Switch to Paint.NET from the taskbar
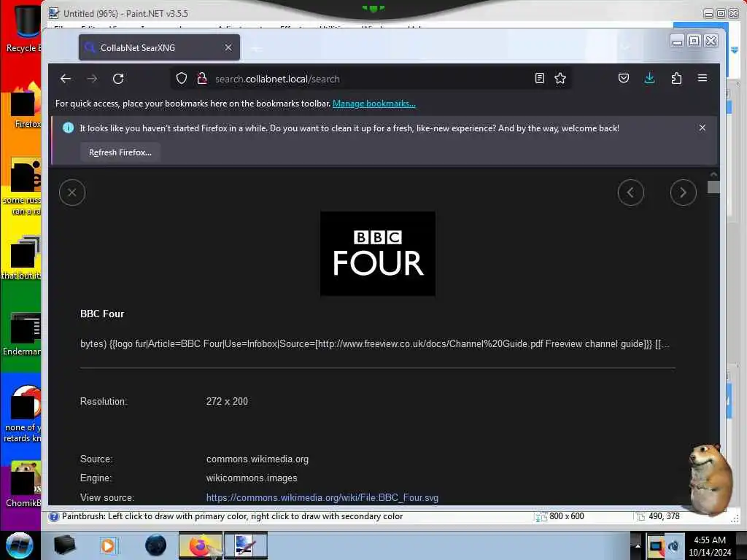This screenshot has height=560, width=747. coord(245,545)
